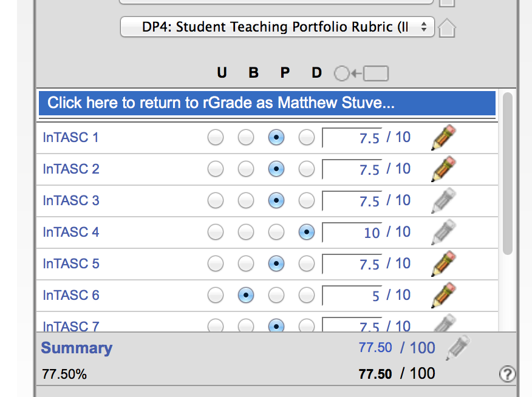
Task: Click the grey pencil icon for InTASC 3
Action: [444, 200]
